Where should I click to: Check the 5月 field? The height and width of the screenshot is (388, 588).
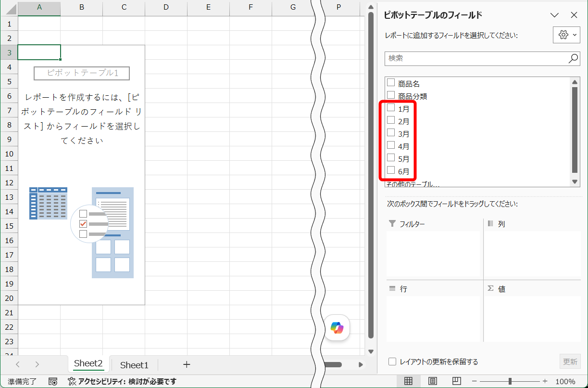pyautogui.click(x=391, y=158)
